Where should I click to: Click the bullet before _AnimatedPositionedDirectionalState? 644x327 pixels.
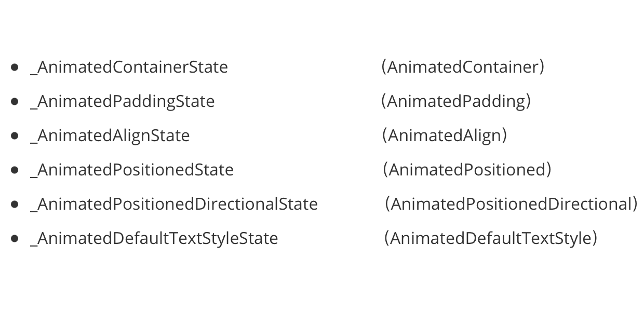(15, 204)
